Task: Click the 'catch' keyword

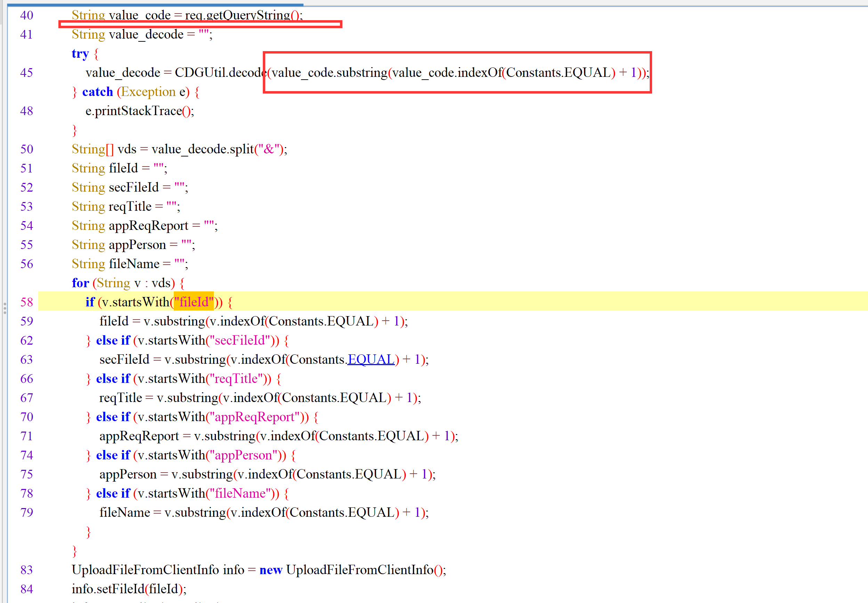Action: [97, 92]
